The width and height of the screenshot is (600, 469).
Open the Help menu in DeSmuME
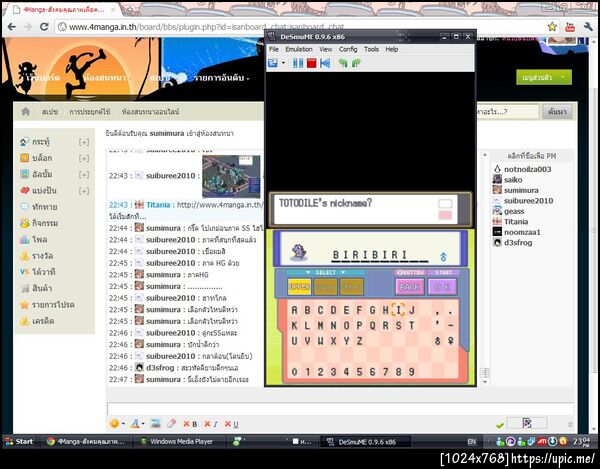click(x=391, y=49)
